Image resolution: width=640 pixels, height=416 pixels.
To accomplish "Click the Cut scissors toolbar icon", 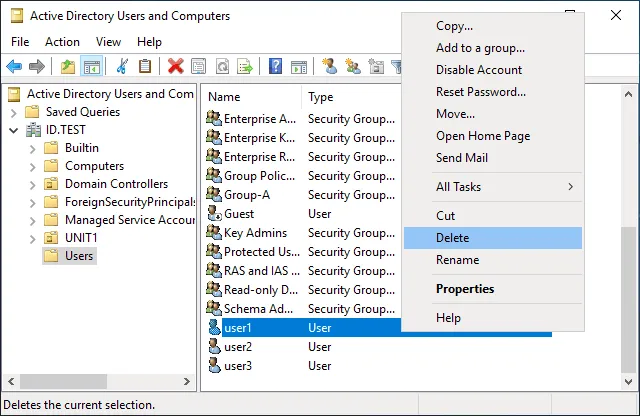I will 122,67.
